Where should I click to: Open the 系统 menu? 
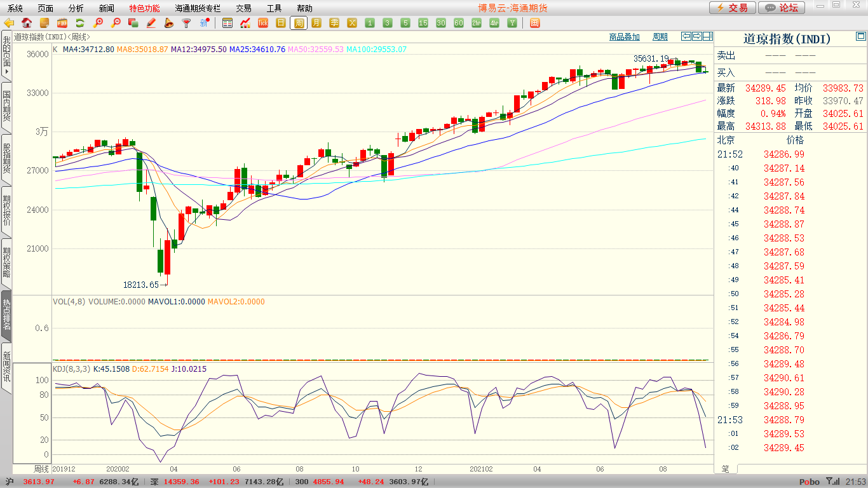click(x=15, y=8)
